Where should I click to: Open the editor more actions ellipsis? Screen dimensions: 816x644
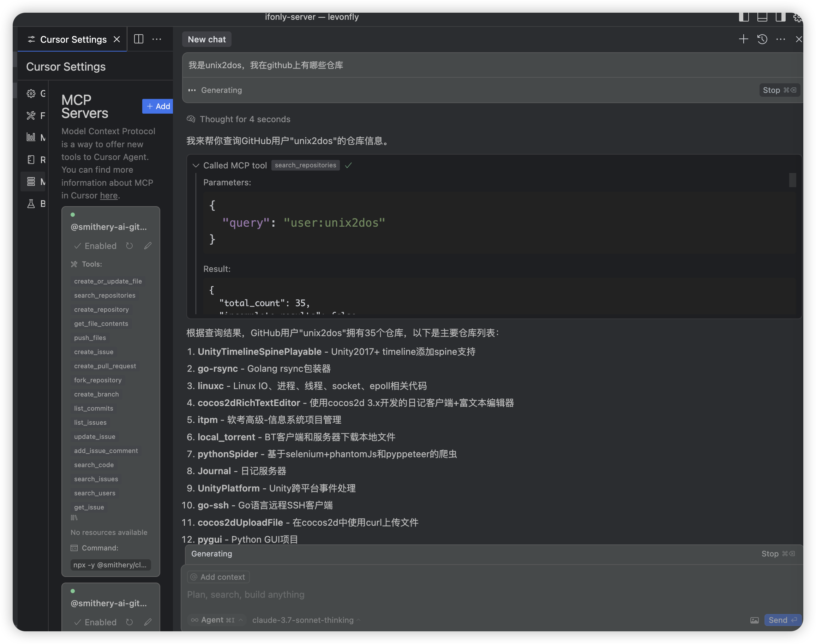157,39
